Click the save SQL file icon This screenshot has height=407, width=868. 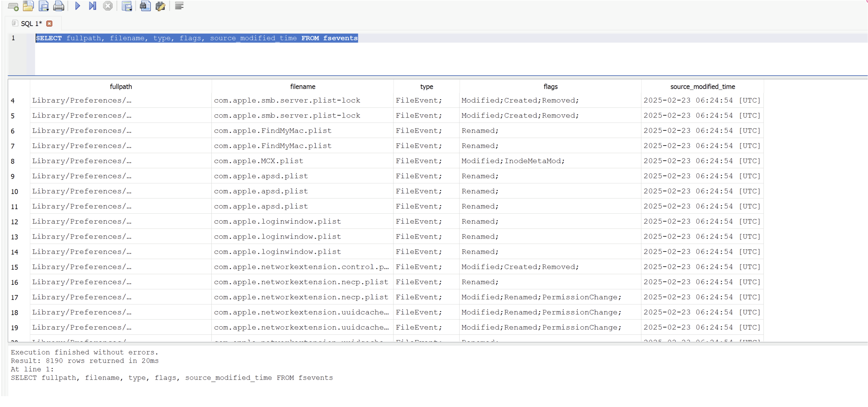pos(43,6)
